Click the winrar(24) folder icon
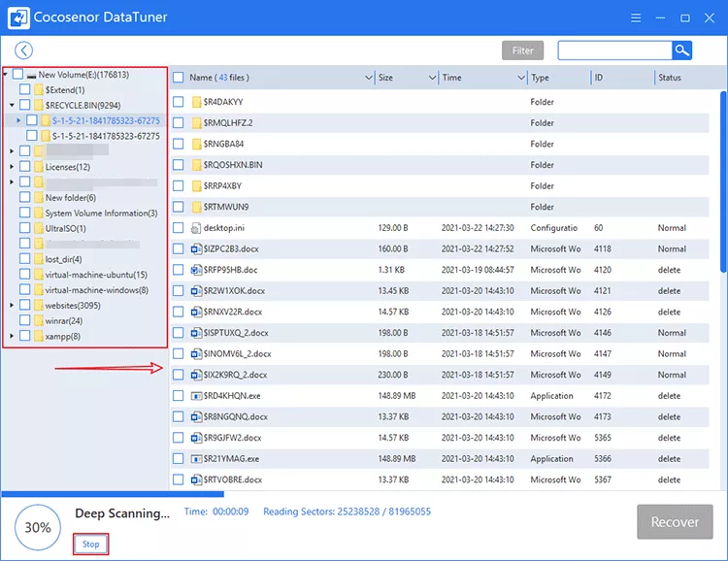This screenshot has height=561, width=728. (x=39, y=320)
